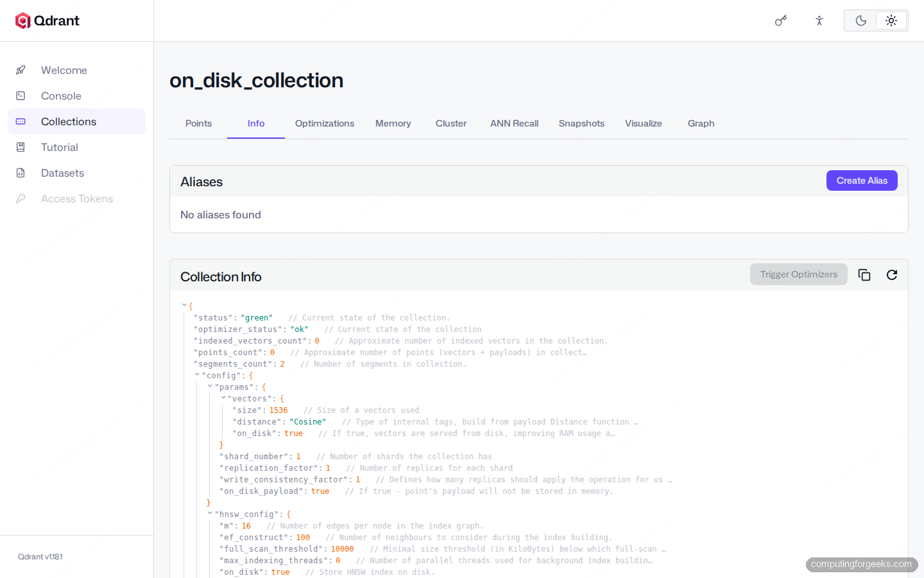
Task: Click the "optimizer_status": "ok" line
Action: [251, 329]
